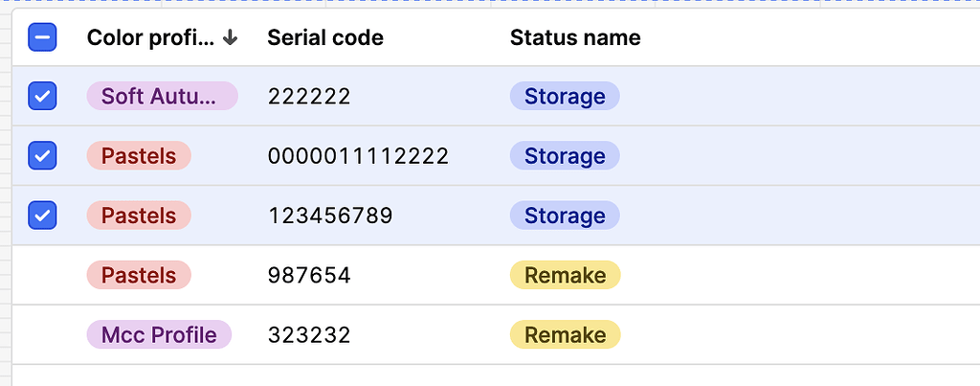Click the Pastels tag for serial 123456789

tap(139, 215)
